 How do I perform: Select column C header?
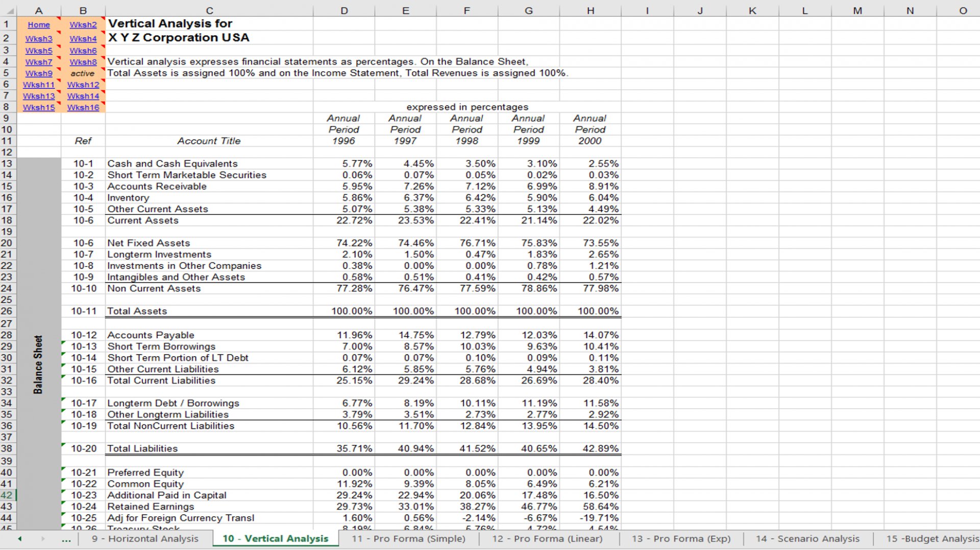point(209,10)
